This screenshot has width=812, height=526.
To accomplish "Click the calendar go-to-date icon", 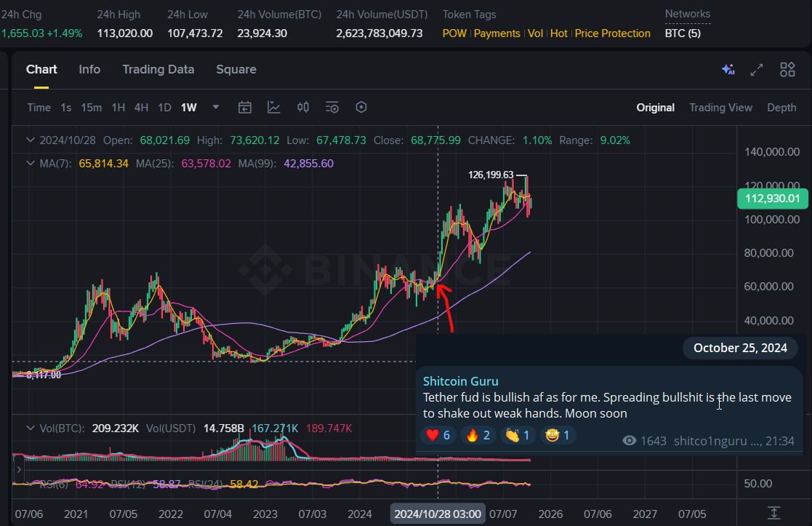I will (x=245, y=108).
